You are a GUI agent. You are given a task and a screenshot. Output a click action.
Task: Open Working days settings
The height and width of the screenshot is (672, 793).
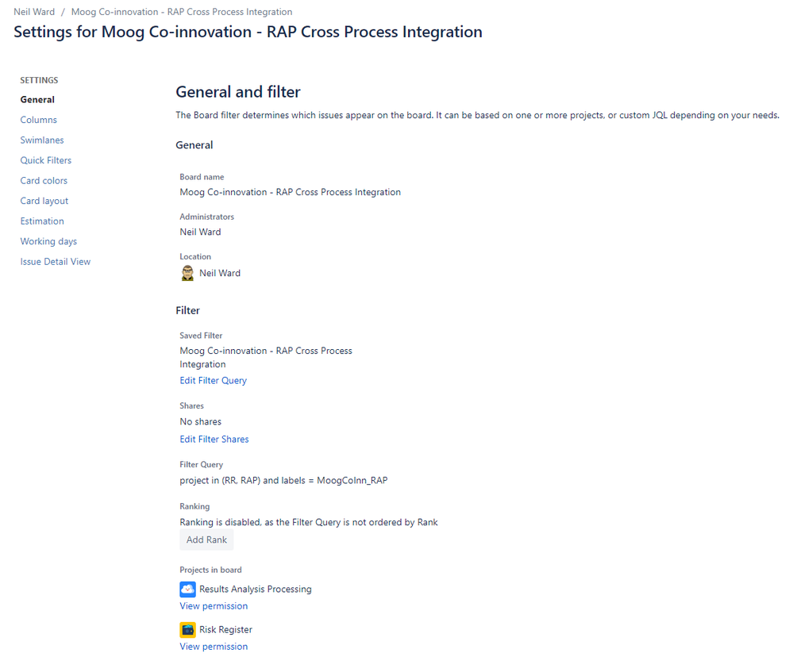pyautogui.click(x=48, y=241)
